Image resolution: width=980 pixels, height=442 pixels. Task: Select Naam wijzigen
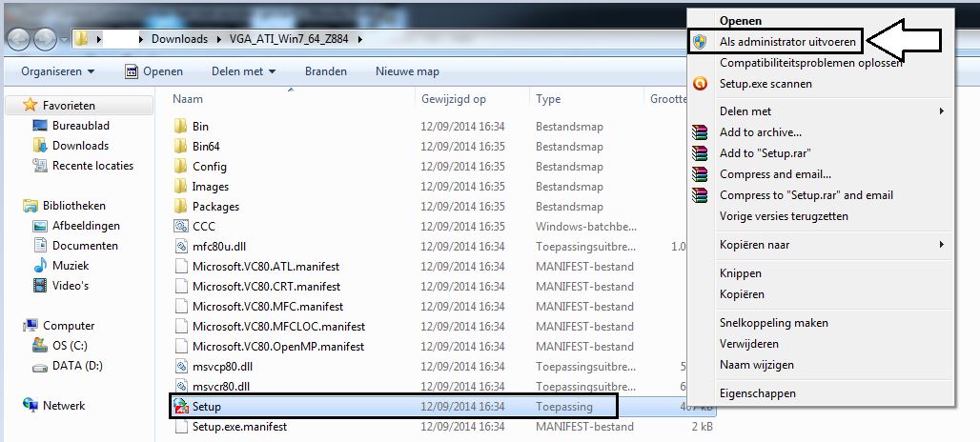[x=756, y=365]
